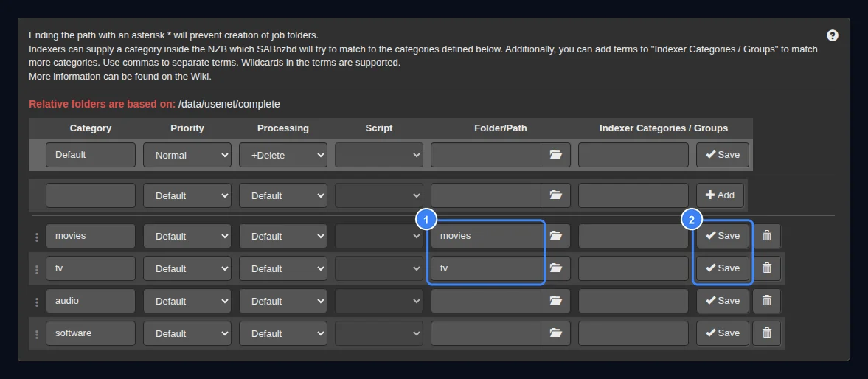Save the audio category row
The width and height of the screenshot is (868, 379).
coord(723,300)
